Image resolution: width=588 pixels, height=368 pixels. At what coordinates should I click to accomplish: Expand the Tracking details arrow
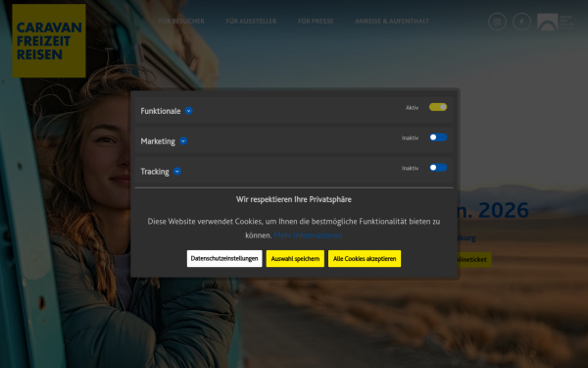coord(177,171)
